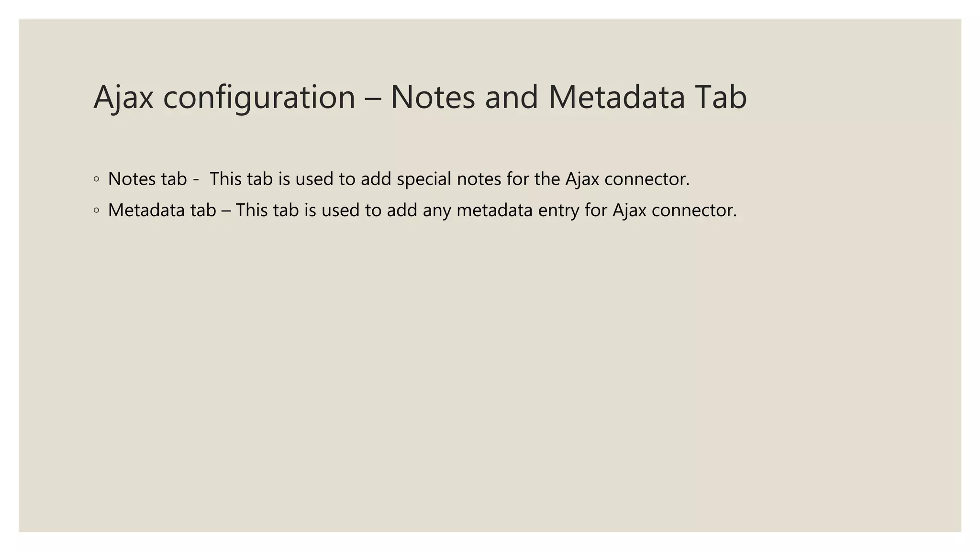This screenshot has height=551, width=980.
Task: Click the dash after "Notes tab"
Action: coord(195,180)
